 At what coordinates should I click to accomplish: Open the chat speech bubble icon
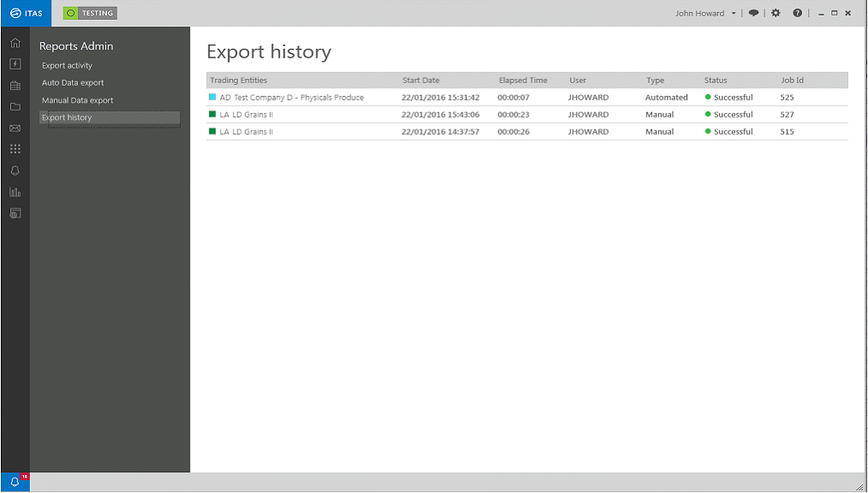[x=753, y=13]
